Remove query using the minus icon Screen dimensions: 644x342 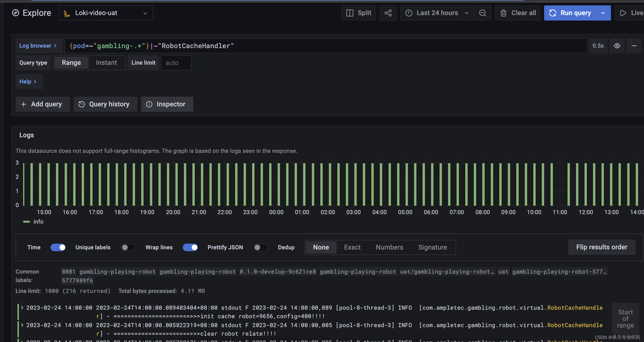coord(634,46)
